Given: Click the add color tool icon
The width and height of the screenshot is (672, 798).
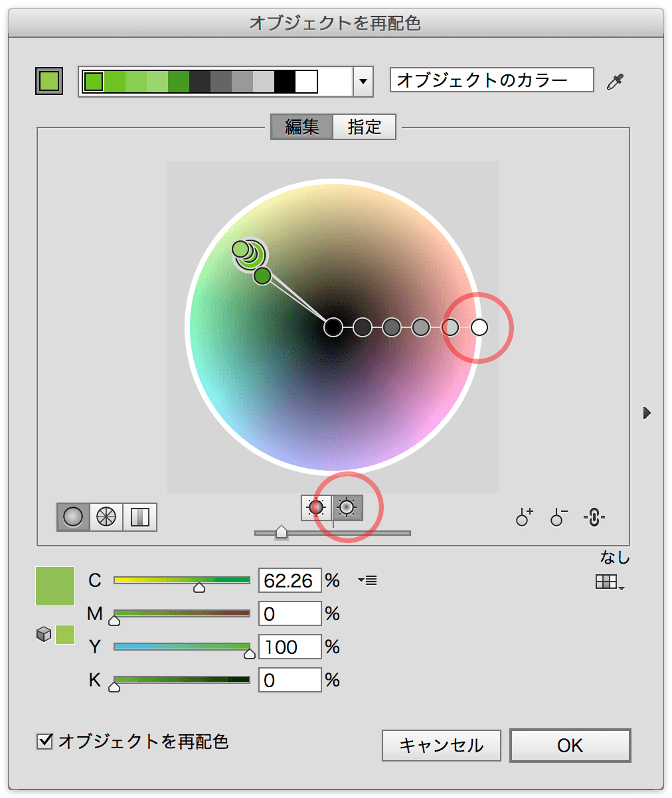Looking at the screenshot, I should [x=525, y=517].
